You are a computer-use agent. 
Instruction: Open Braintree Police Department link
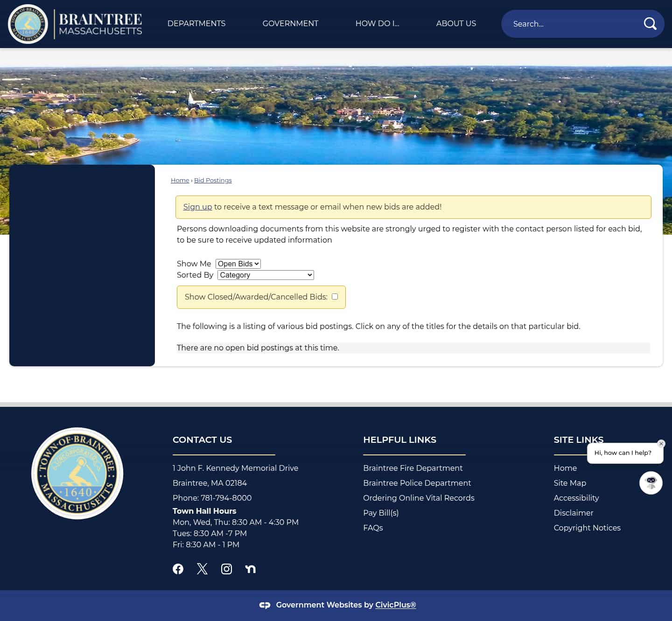point(417,483)
